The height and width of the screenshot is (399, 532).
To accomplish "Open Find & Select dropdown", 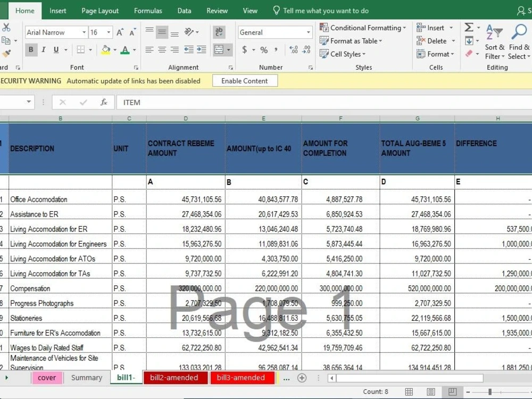I will (519, 41).
